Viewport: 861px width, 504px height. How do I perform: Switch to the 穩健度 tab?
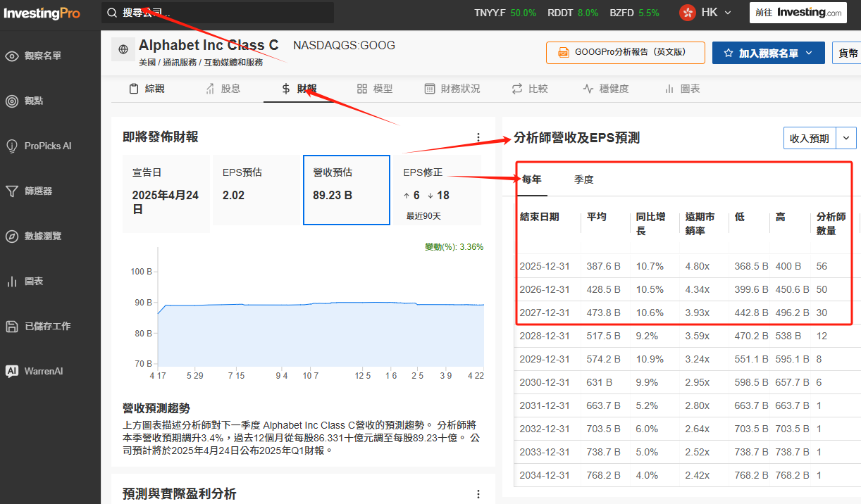click(x=606, y=89)
